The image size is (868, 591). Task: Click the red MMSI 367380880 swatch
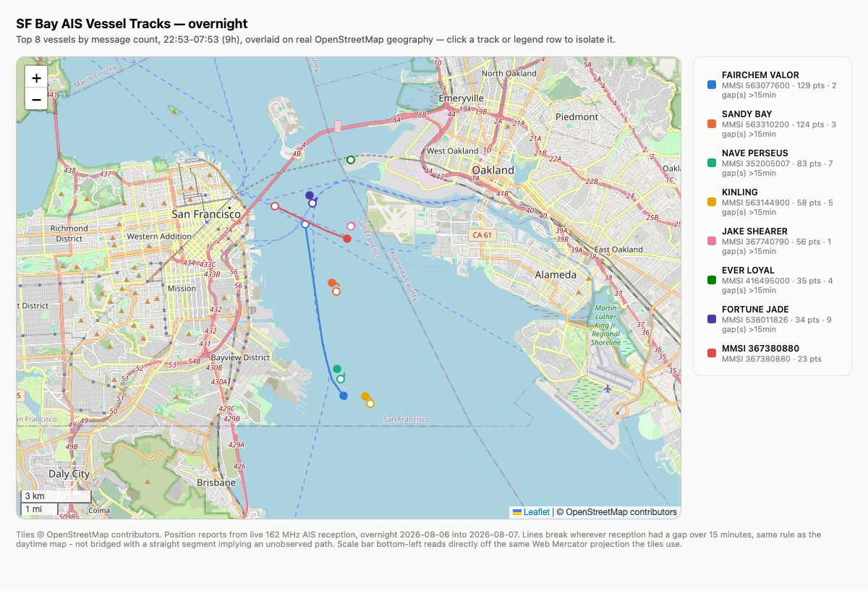point(712,353)
